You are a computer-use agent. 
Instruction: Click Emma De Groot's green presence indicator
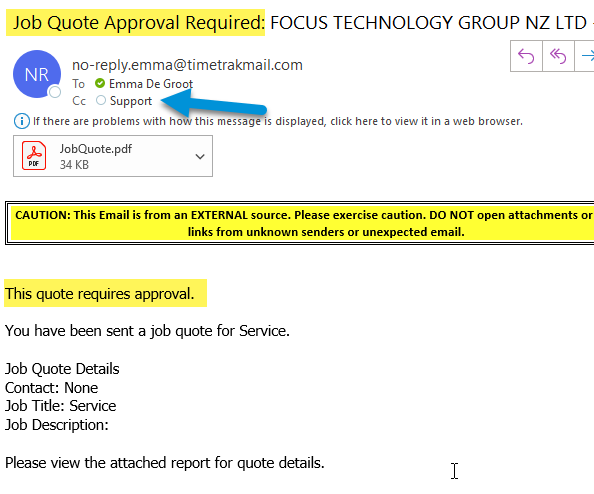coord(100,83)
